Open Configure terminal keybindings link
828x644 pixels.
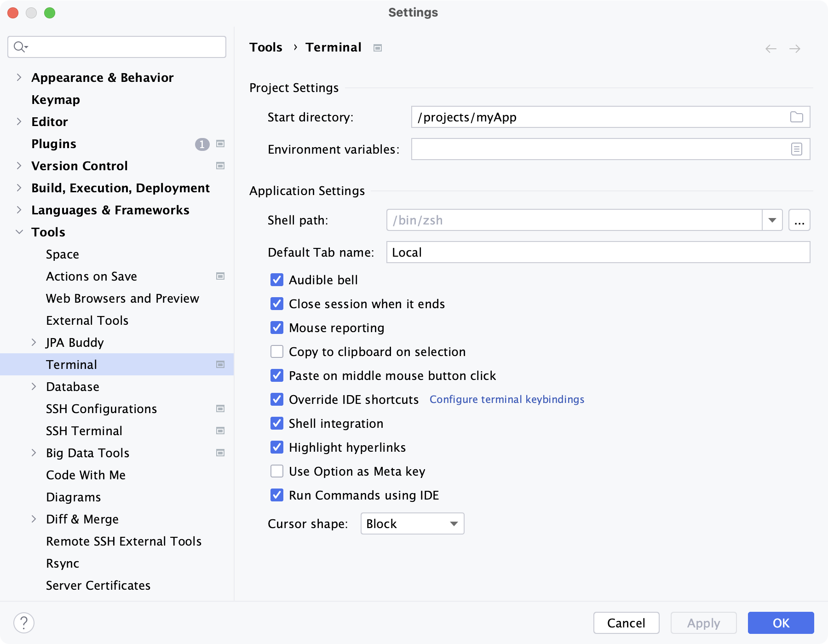click(x=506, y=399)
